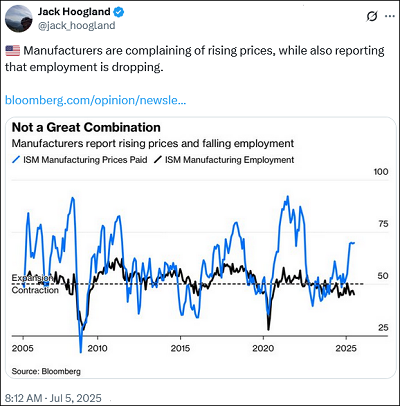Screen dimensions: 400x406
Task: Click the 2020 x-axis year label
Action: (263, 348)
